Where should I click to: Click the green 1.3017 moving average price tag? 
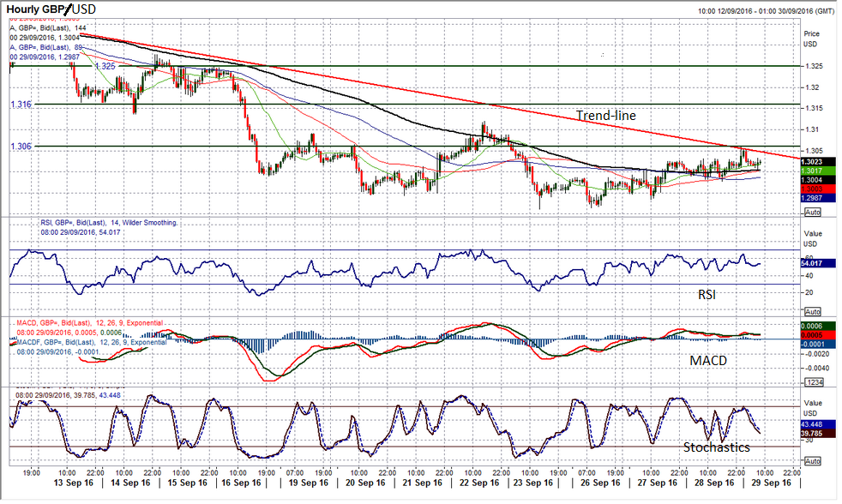[811, 171]
